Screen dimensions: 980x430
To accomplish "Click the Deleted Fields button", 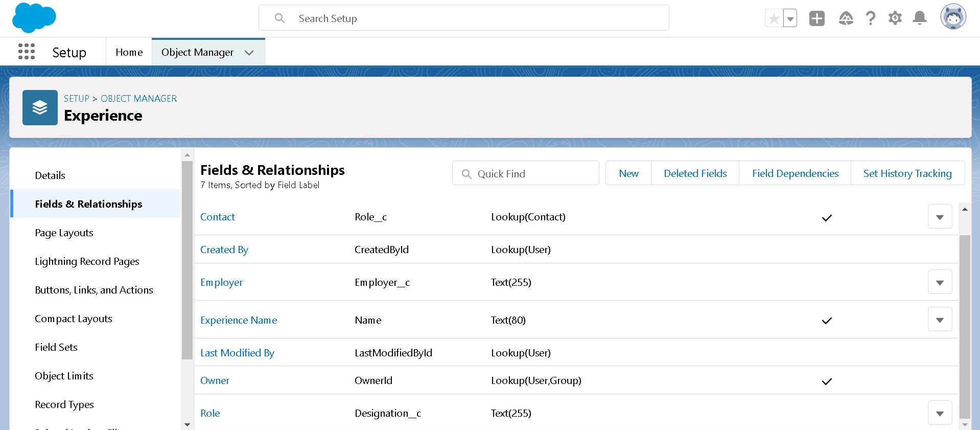I will 695,173.
